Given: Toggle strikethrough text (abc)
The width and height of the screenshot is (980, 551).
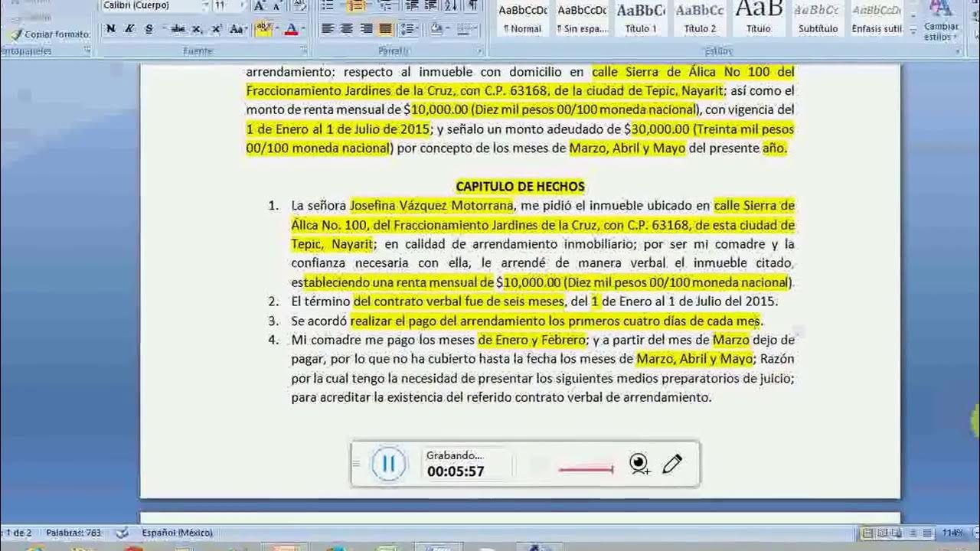Looking at the screenshot, I should (x=178, y=29).
